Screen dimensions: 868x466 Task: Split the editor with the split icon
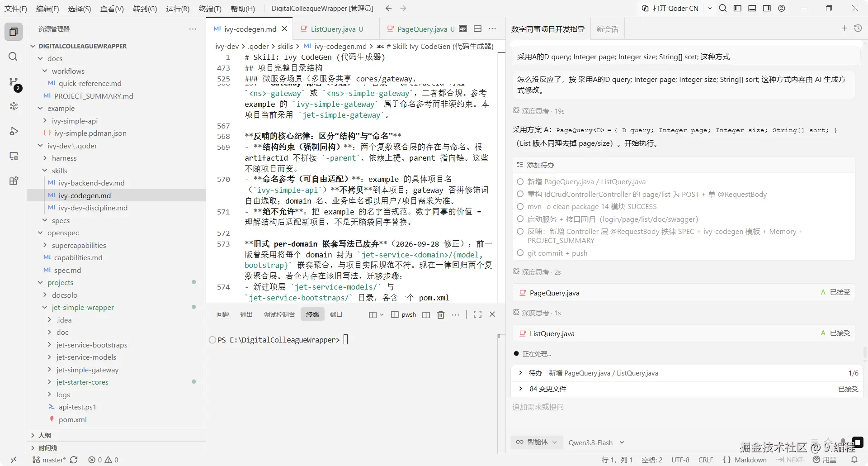pyautogui.click(x=477, y=29)
